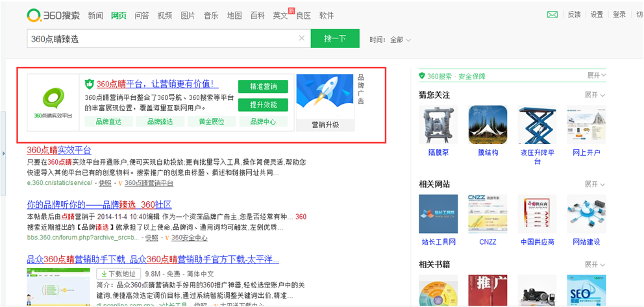Viewport: 644px width, 307px height.
Task: Click the CNZZ site thumbnail
Action: 488,214
